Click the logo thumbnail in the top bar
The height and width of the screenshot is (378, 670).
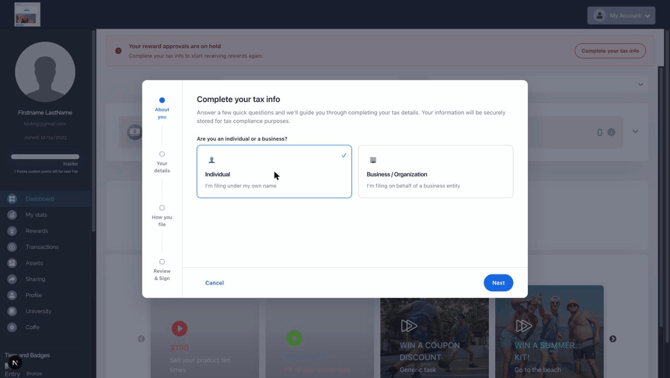[27, 14]
